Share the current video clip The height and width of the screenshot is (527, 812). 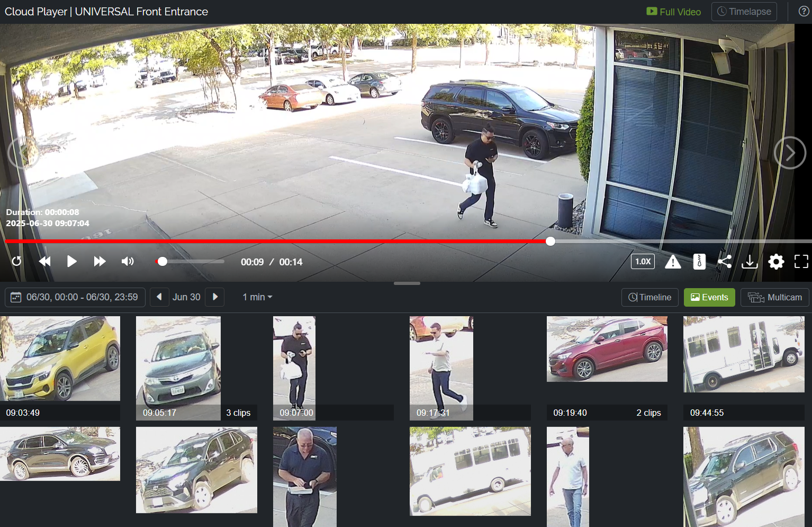(724, 262)
